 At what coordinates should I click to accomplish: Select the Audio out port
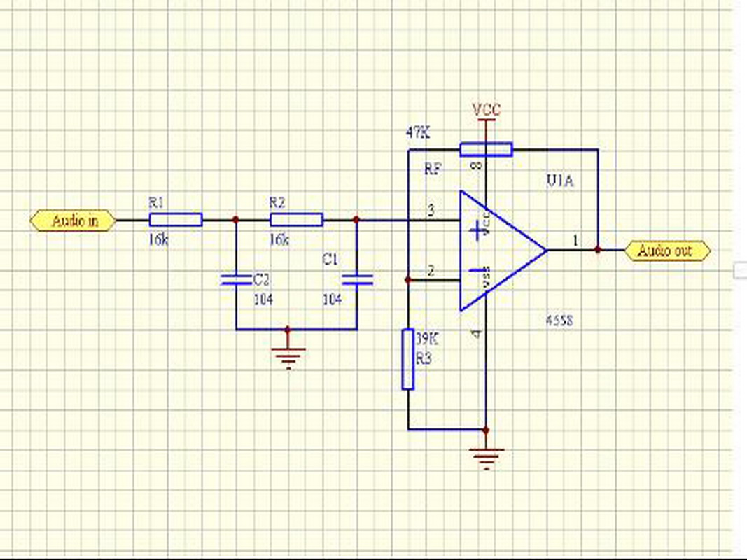click(667, 250)
